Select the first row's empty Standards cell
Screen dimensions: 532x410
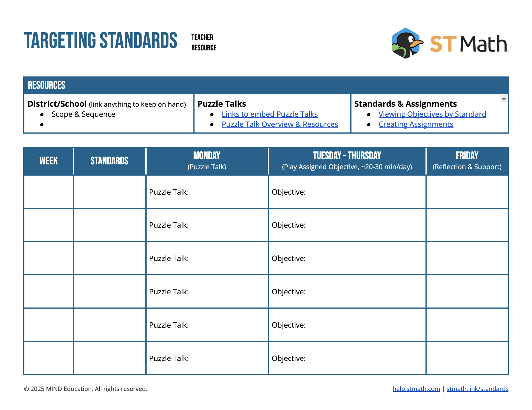click(x=109, y=192)
